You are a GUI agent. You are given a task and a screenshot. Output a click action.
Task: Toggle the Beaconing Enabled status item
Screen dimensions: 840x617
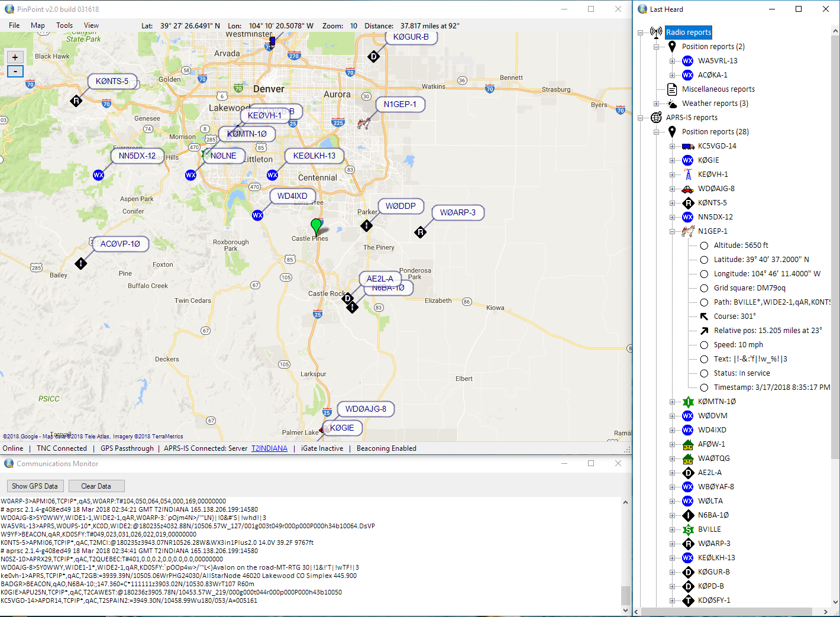point(386,448)
